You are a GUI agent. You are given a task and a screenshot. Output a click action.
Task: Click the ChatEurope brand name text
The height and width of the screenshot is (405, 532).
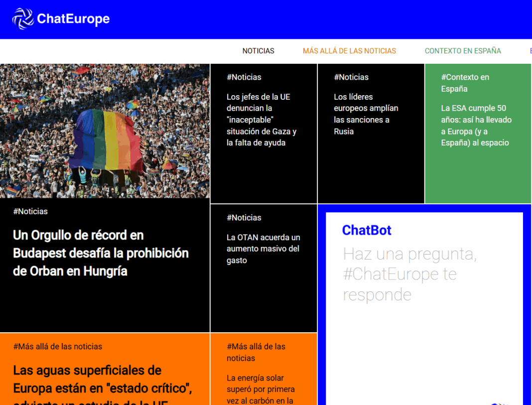[73, 19]
